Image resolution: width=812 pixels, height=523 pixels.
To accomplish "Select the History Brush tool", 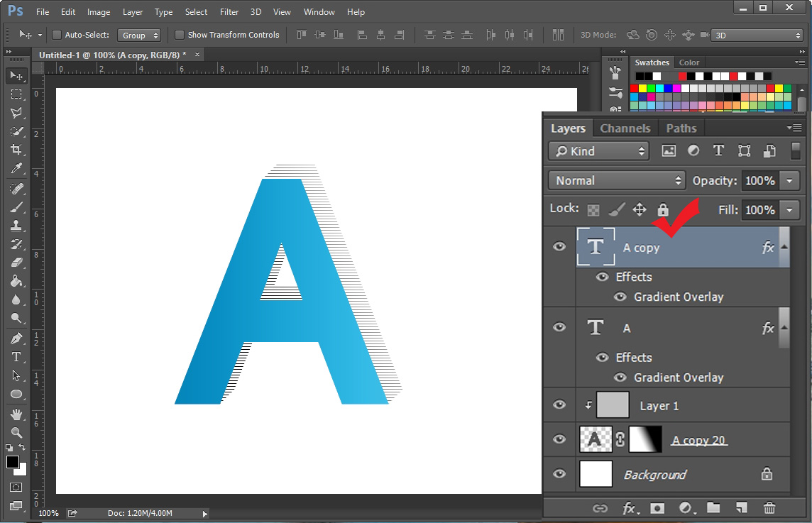I will point(16,244).
